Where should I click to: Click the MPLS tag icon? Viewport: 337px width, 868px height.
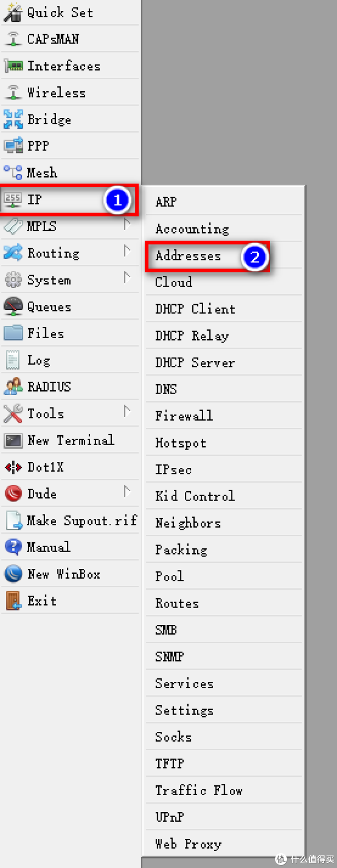coord(13,226)
